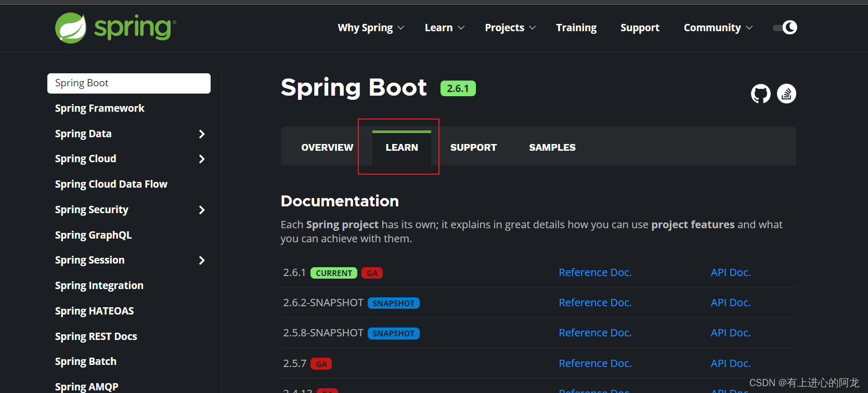This screenshot has width=868, height=393.
Task: Click the Spring logo
Action: pyautogui.click(x=115, y=28)
